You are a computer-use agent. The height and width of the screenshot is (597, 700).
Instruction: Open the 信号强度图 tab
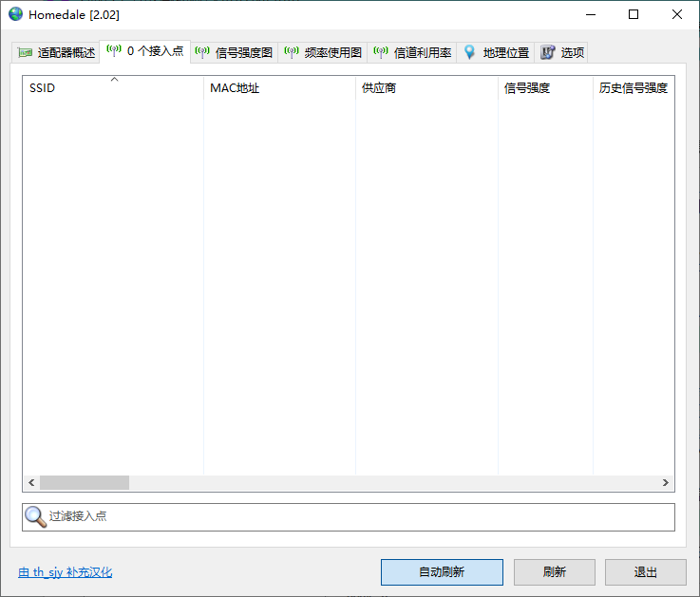tap(234, 52)
